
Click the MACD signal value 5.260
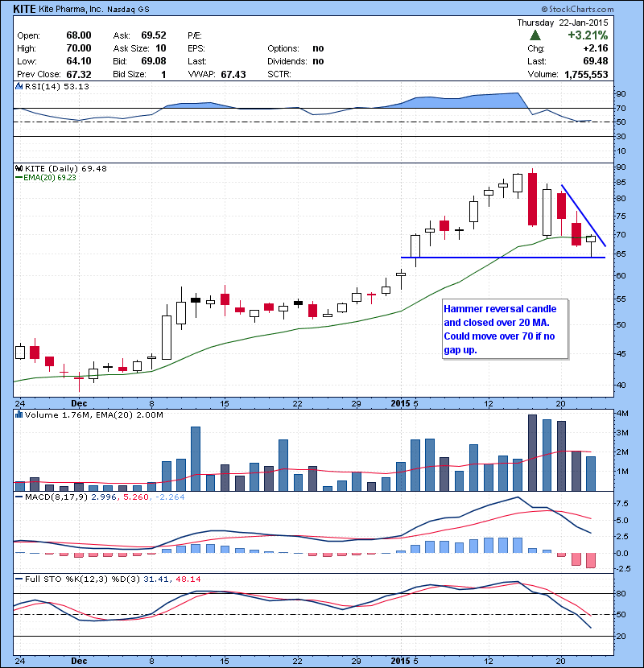pyautogui.click(x=135, y=497)
